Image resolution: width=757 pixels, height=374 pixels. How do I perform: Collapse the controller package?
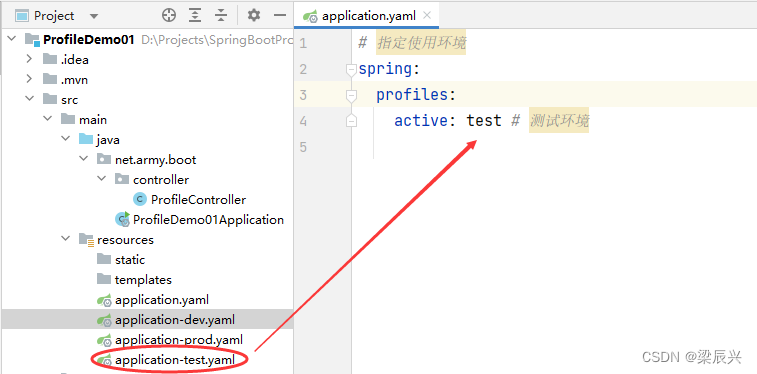click(x=101, y=179)
